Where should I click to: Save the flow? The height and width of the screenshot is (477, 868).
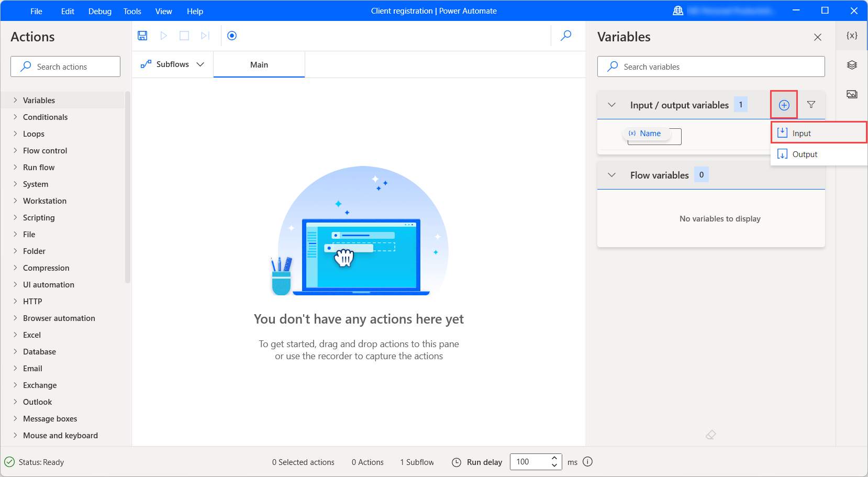click(x=142, y=35)
